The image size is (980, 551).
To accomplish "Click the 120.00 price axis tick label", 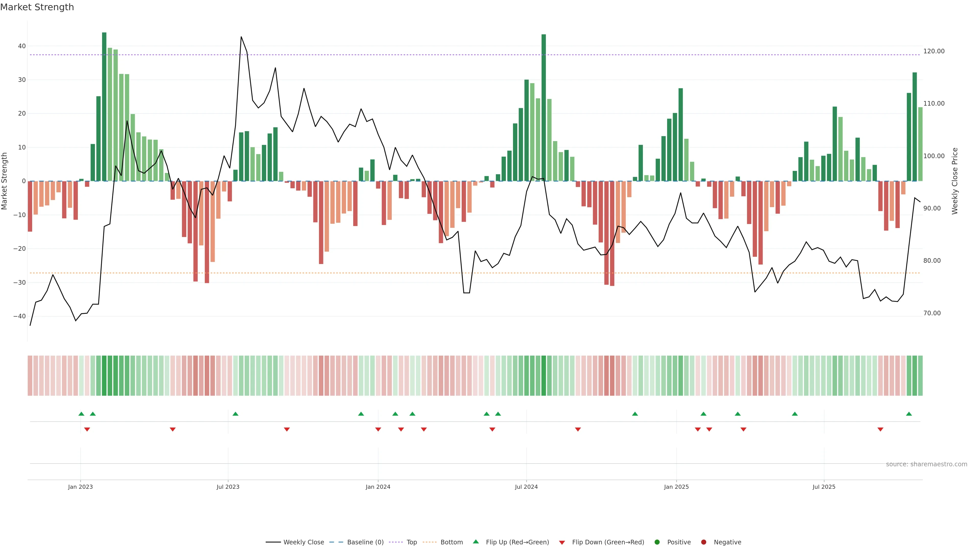I will tap(934, 51).
